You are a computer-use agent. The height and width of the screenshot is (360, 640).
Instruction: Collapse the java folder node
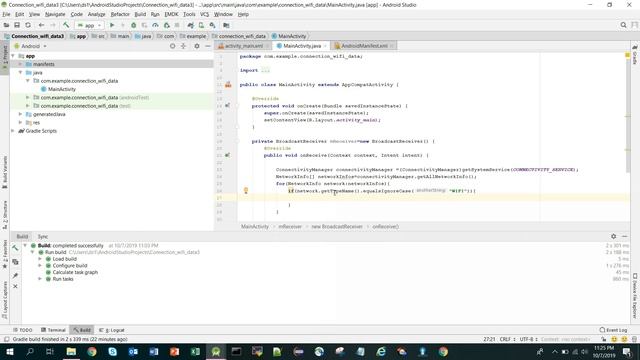pos(20,72)
